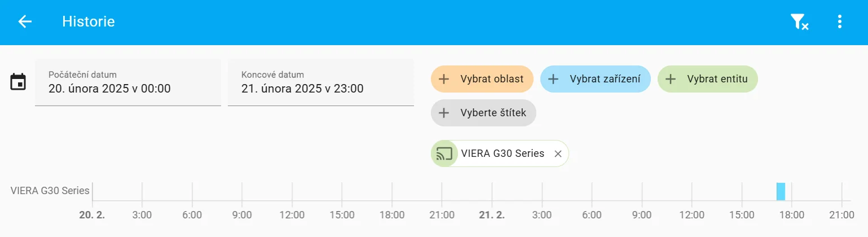
Task: Click the Vybrat oblast chip
Action: pos(482,79)
